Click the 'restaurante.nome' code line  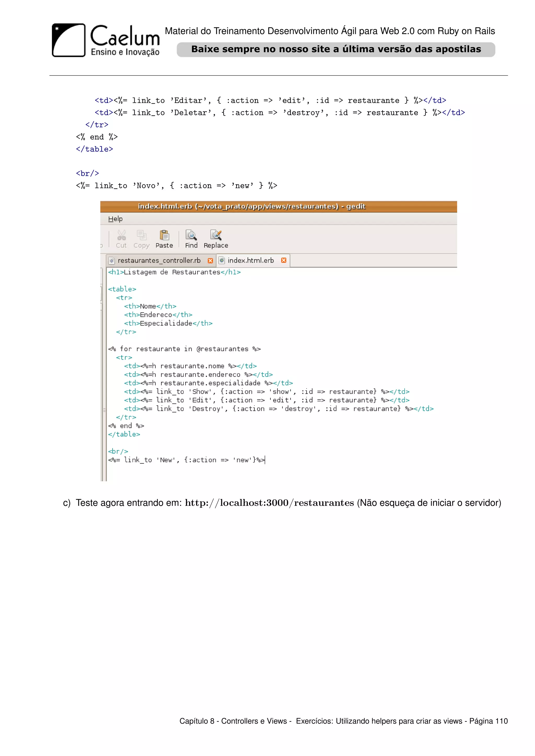190,366
